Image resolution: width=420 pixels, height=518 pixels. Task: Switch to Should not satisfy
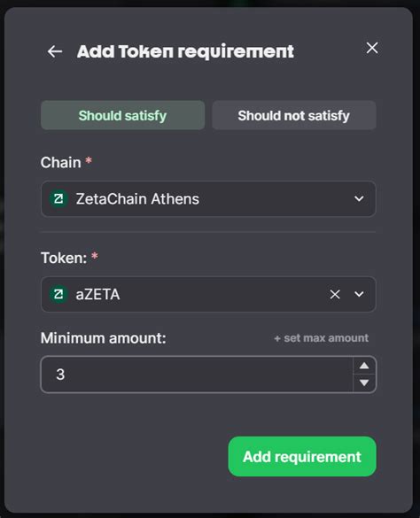click(x=293, y=115)
